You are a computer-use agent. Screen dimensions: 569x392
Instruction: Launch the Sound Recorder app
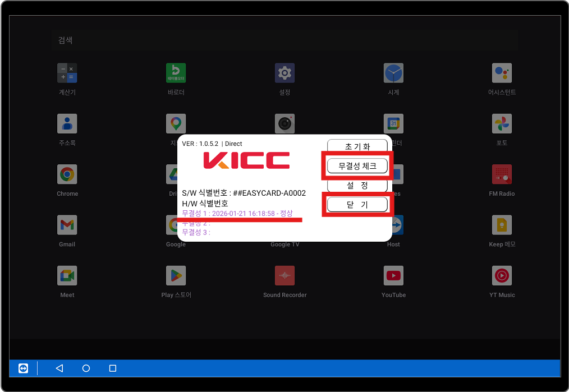285,276
